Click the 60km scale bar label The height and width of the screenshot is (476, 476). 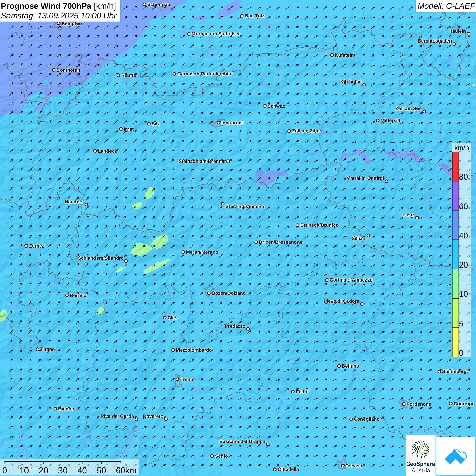click(x=126, y=470)
